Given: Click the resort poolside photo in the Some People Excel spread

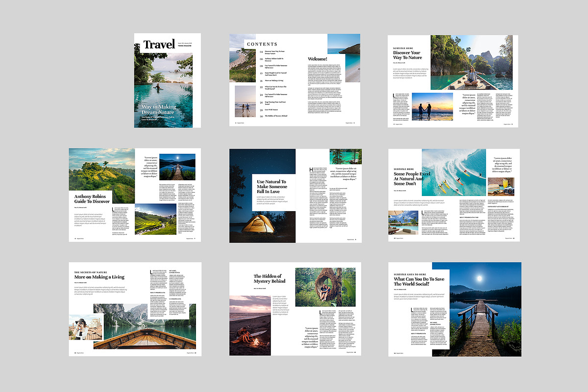Looking at the screenshot, I should (x=403, y=222).
